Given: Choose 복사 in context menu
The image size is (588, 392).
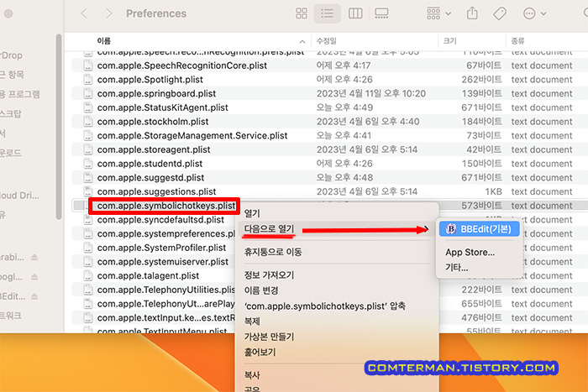Looking at the screenshot, I should [x=252, y=375].
